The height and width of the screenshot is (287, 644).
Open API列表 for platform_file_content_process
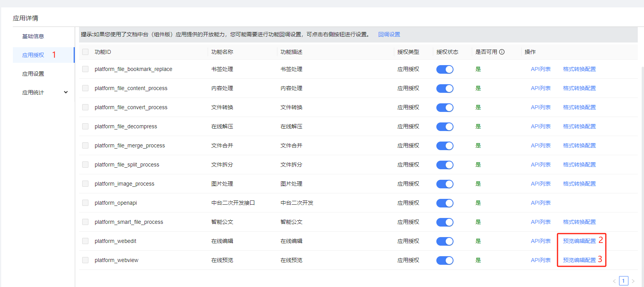click(540, 88)
